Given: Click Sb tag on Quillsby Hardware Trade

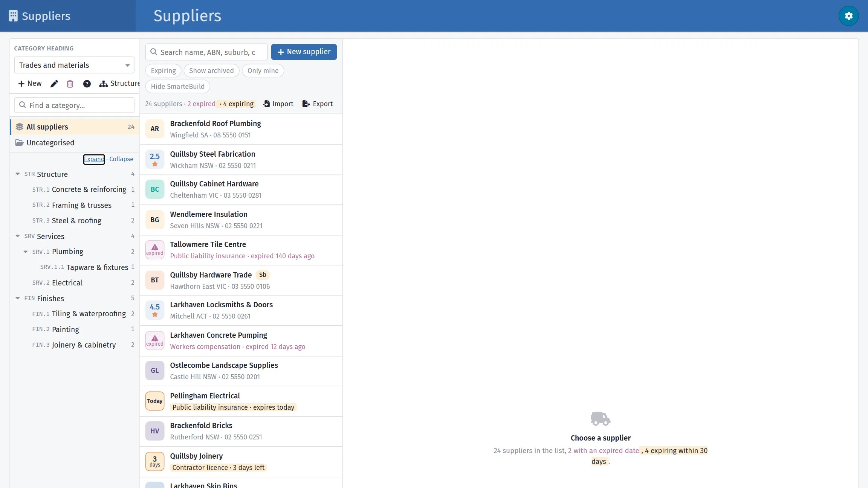Looking at the screenshot, I should pyautogui.click(x=263, y=275).
